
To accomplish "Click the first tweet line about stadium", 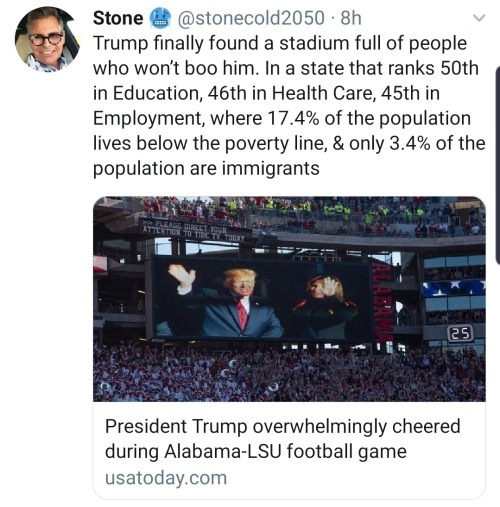I will point(280,43).
